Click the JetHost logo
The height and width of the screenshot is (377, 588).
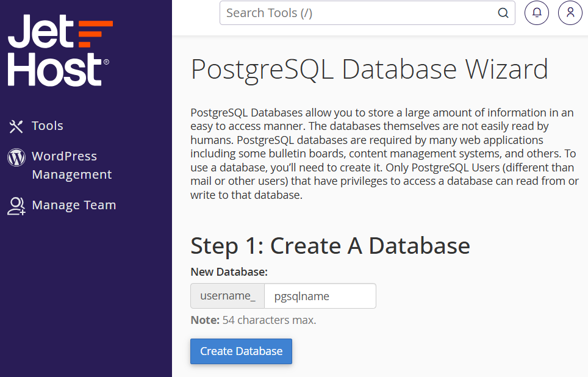click(60, 50)
